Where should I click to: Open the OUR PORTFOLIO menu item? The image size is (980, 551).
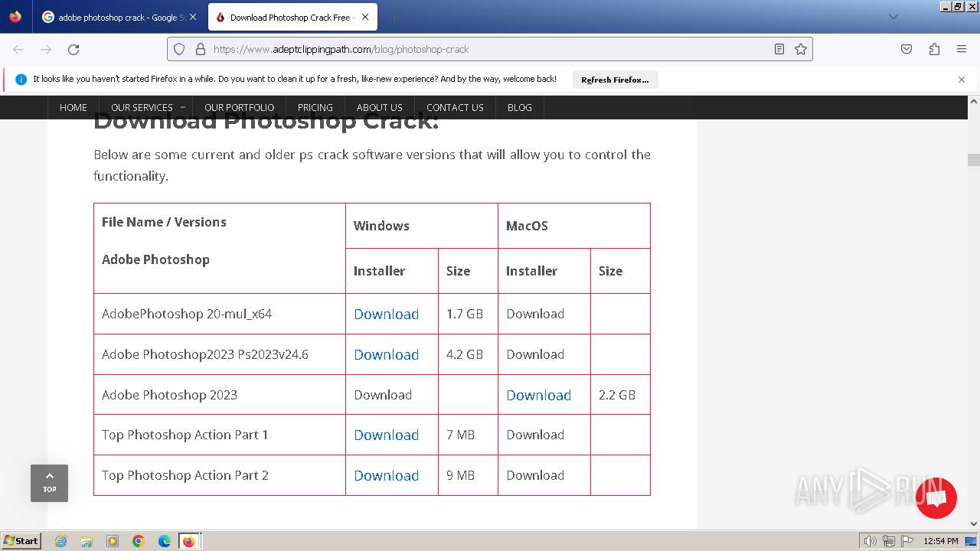click(x=239, y=107)
